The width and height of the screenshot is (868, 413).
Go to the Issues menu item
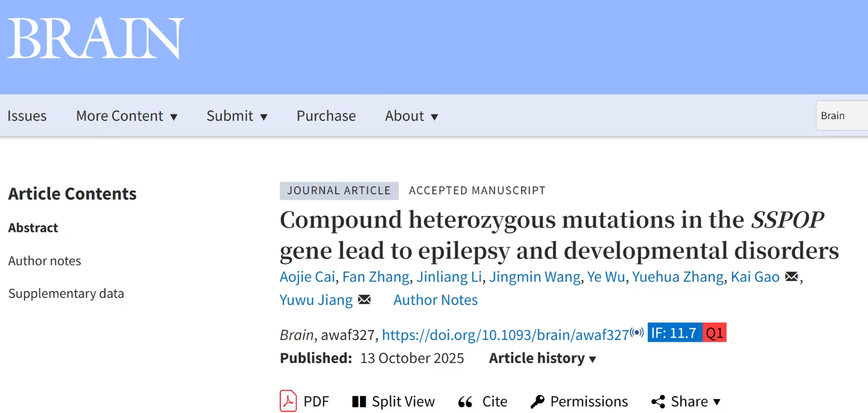(x=27, y=116)
